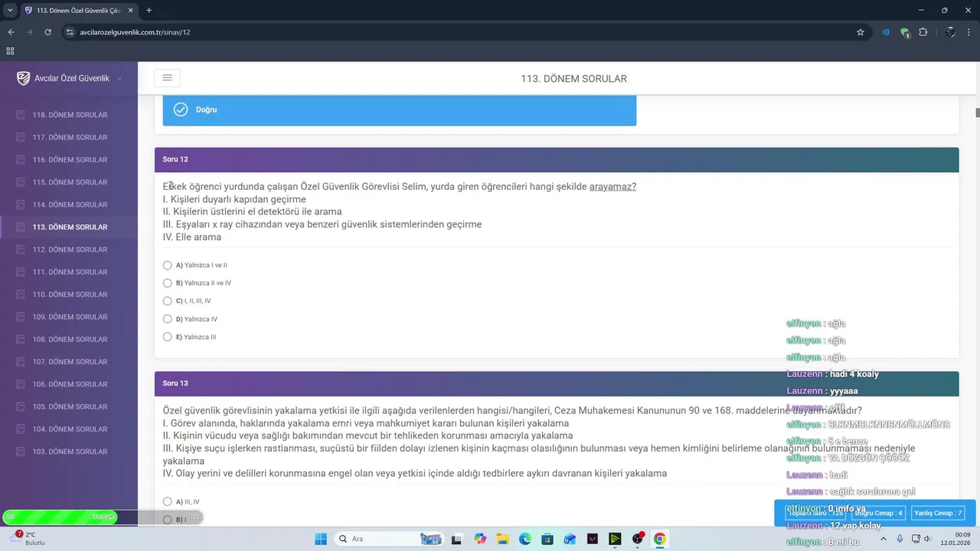The image size is (980, 551).
Task: Click the list icon beside 110. DÖNEM SORULAR
Action: [21, 295]
